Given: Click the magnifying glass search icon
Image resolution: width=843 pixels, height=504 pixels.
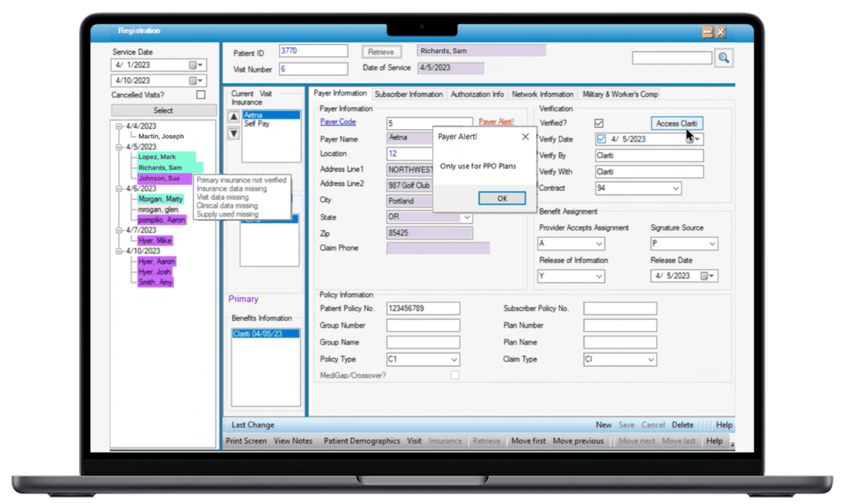Looking at the screenshot, I should click(723, 59).
